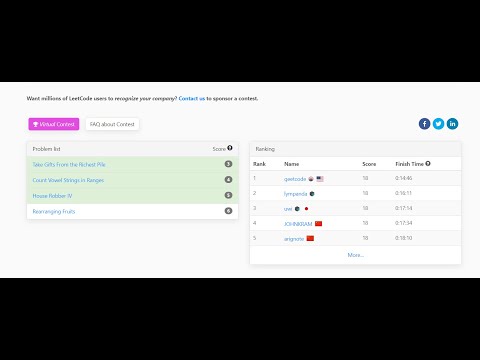Open FAQ about Contest
This screenshot has height=360, width=480.
click(x=112, y=124)
